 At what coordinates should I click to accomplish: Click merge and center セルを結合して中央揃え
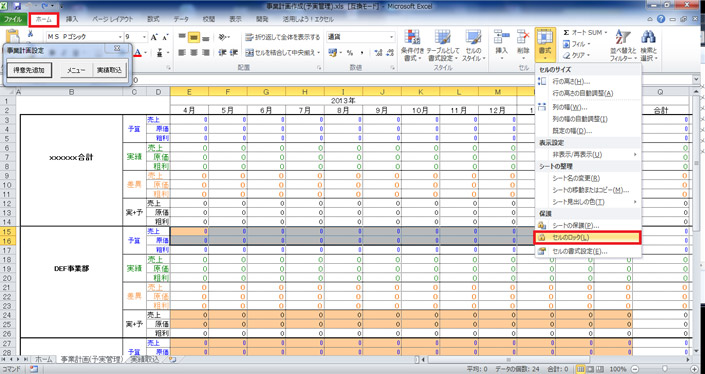pyautogui.click(x=280, y=53)
